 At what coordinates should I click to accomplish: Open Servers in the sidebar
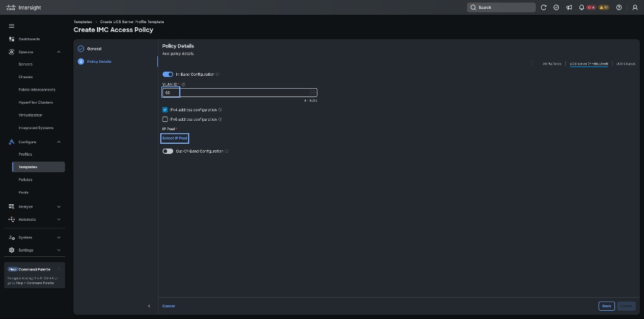pos(25,64)
